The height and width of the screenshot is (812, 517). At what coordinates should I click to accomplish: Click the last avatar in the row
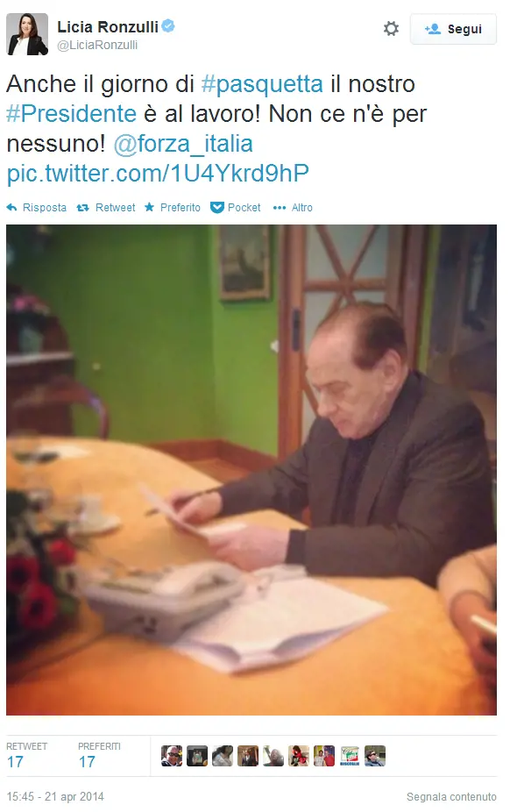pyautogui.click(x=375, y=756)
